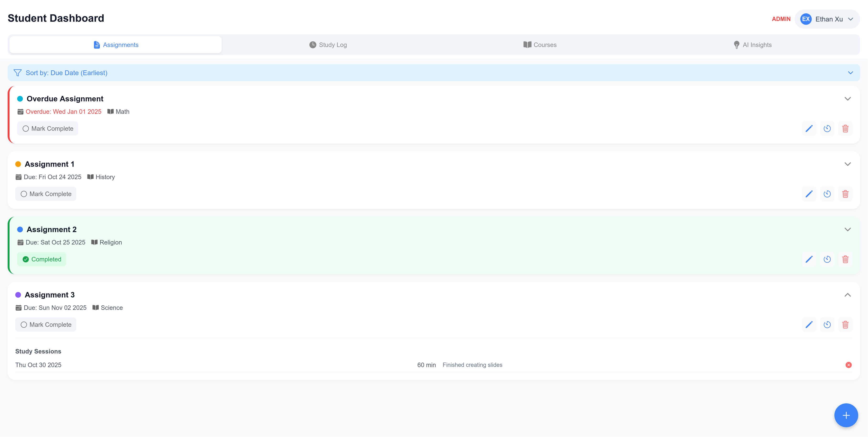This screenshot has width=868, height=437.
Task: Open the Ethan Xu account menu
Action: (827, 19)
